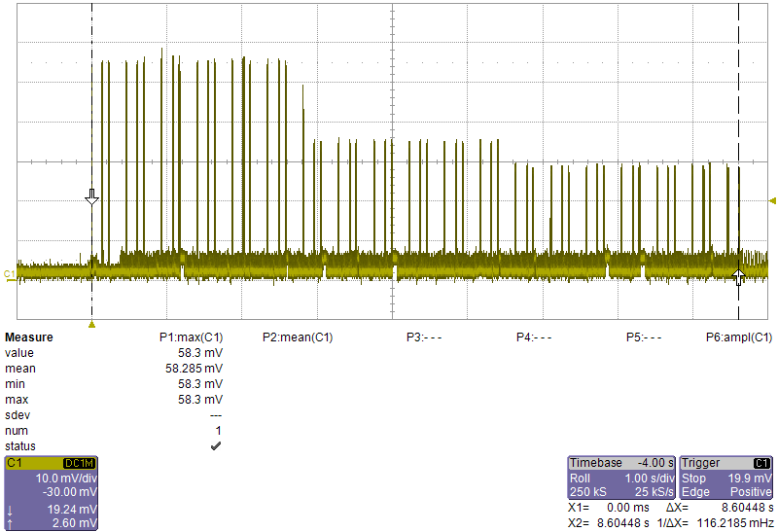Click the 19.24 mV cursor reading
This screenshot has height=532, width=778.
[72, 510]
